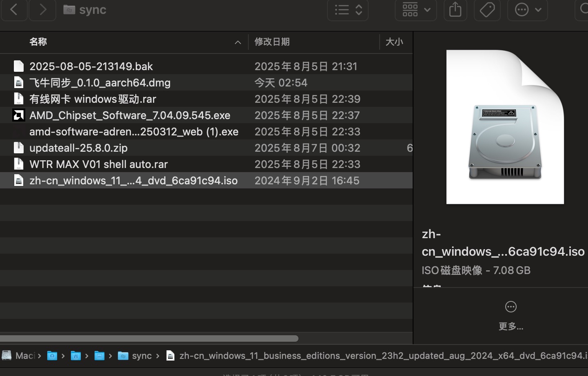Select the 2025-08-05-213149.bak file icon
This screenshot has width=588, height=376.
(19, 66)
